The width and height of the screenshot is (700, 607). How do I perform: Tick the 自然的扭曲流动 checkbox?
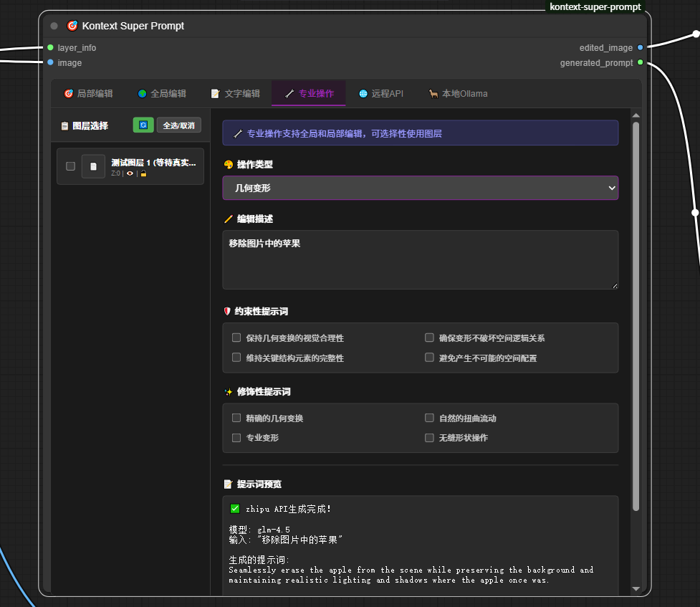click(x=429, y=418)
